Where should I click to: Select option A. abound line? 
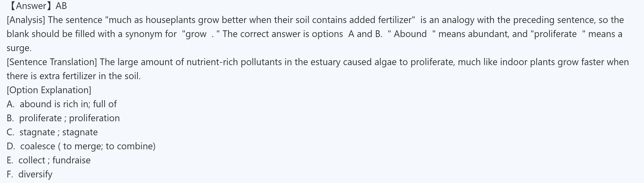click(x=61, y=104)
